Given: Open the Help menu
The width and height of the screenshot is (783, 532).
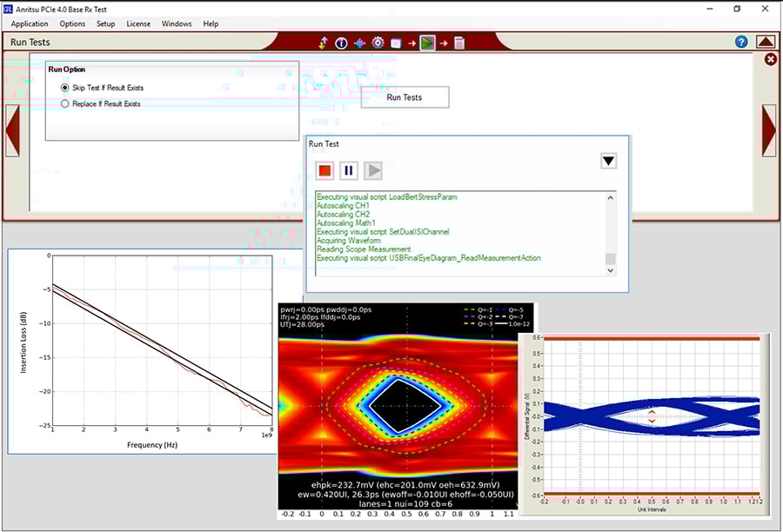Looking at the screenshot, I should point(211,23).
